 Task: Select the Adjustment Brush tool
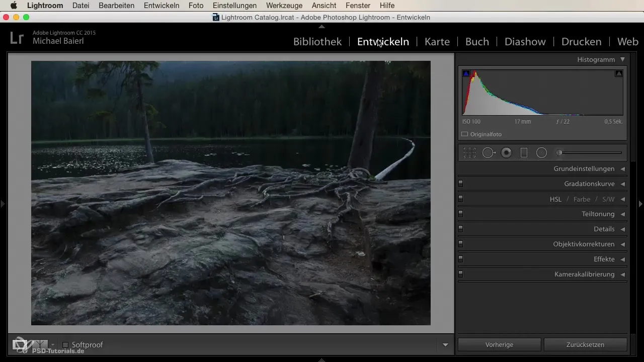pyautogui.click(x=589, y=152)
